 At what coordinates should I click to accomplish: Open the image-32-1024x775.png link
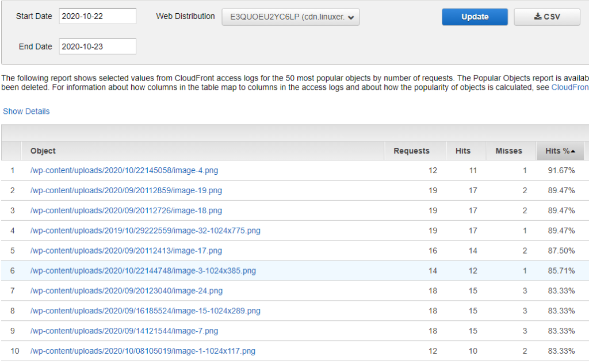145,231
